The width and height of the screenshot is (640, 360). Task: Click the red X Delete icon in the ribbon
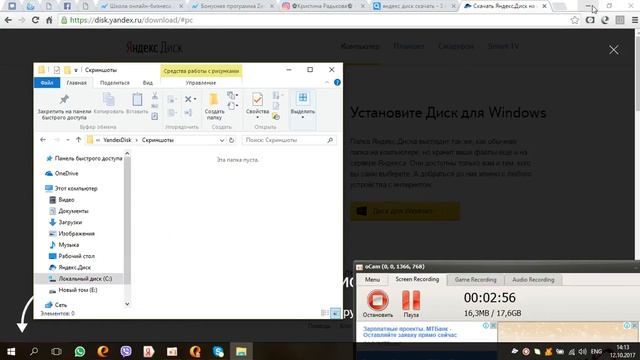click(x=188, y=99)
